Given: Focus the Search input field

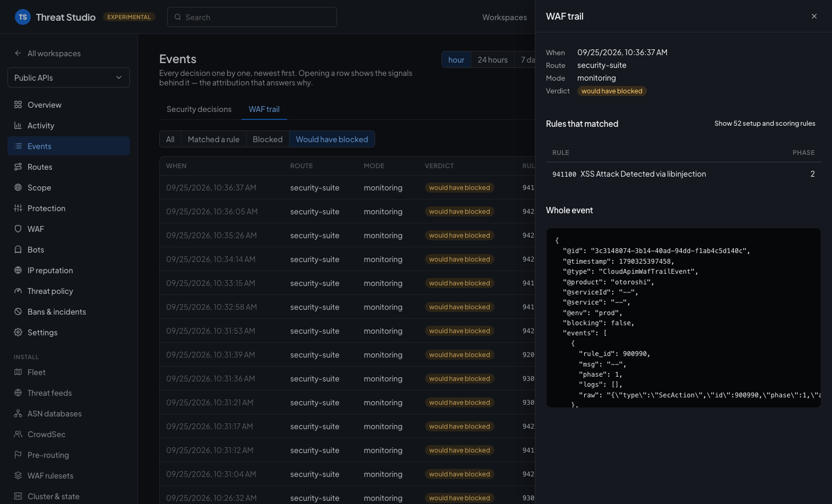Looking at the screenshot, I should point(252,17).
